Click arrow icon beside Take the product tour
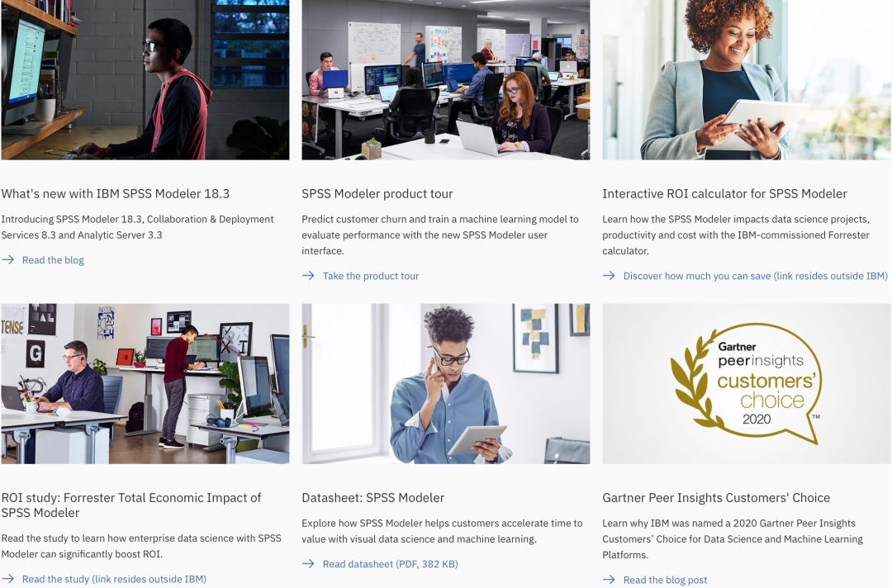This screenshot has width=892, height=588. click(x=308, y=276)
